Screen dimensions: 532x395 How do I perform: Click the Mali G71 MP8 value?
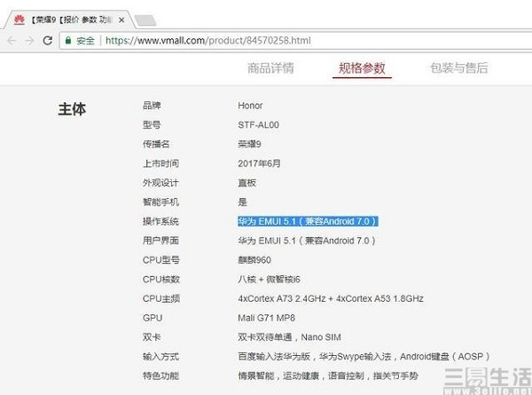266,318
